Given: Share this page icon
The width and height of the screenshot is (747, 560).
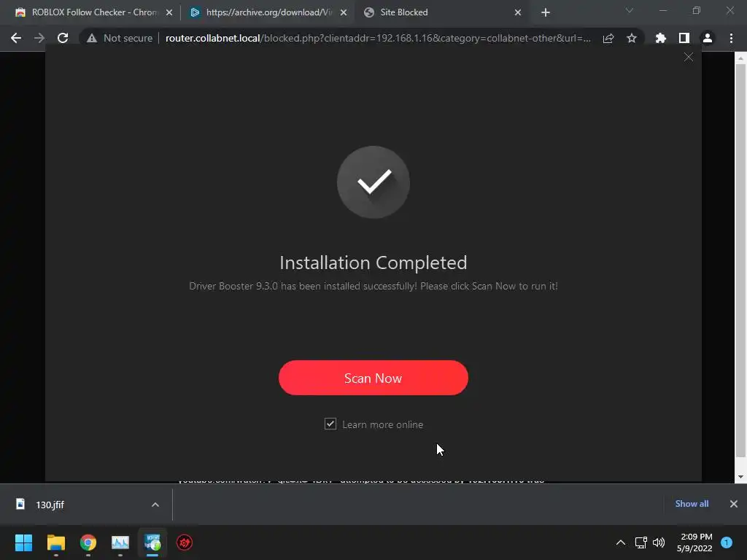Looking at the screenshot, I should pos(608,38).
